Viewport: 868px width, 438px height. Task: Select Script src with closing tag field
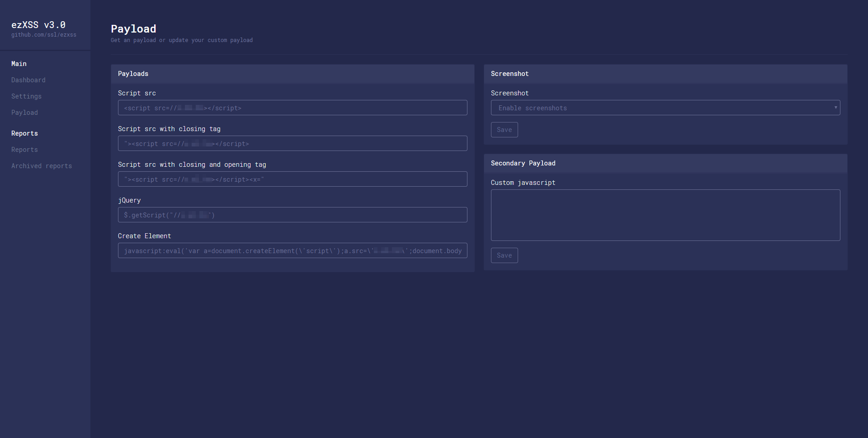point(292,143)
